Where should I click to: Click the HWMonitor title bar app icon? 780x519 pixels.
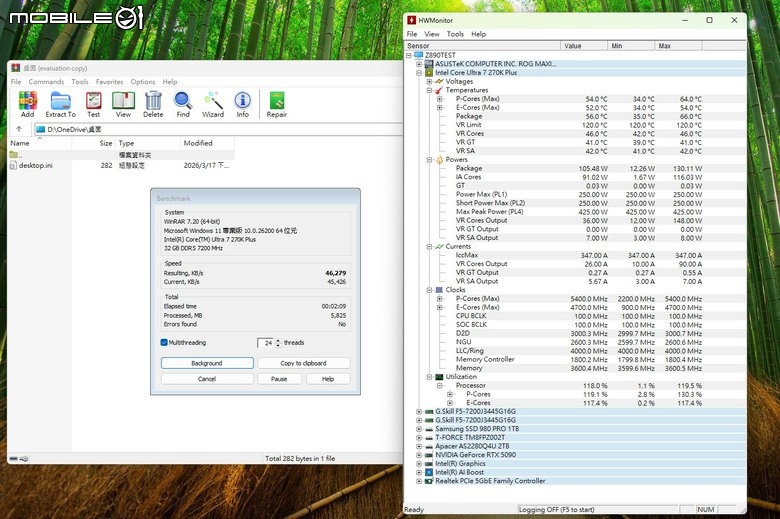(411, 20)
